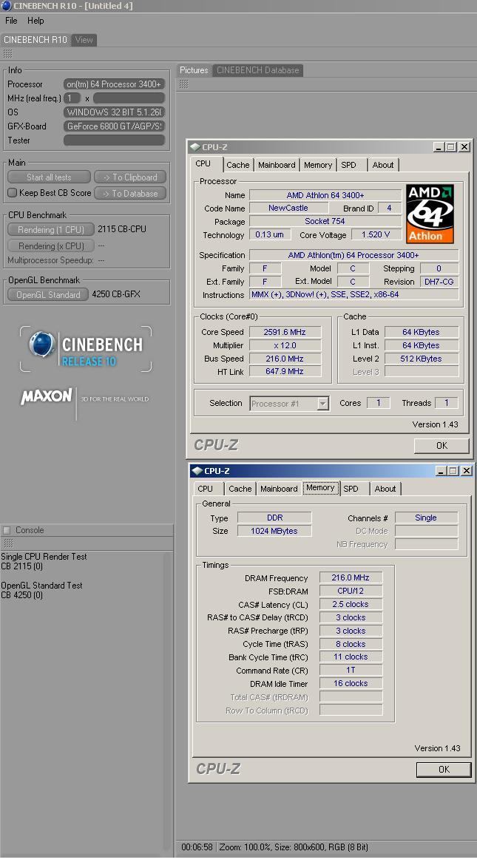The height and width of the screenshot is (868, 477).
Task: Click the NewCastle code name value
Action: click(288, 208)
